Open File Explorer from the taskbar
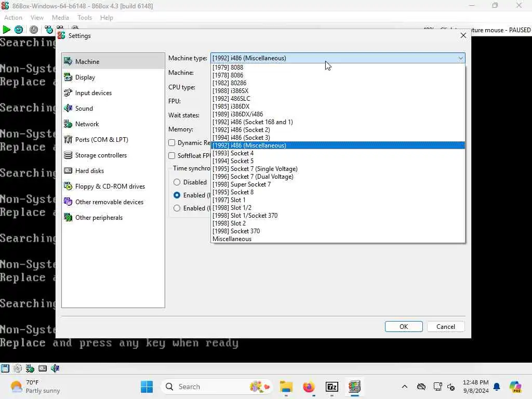 coord(286,387)
